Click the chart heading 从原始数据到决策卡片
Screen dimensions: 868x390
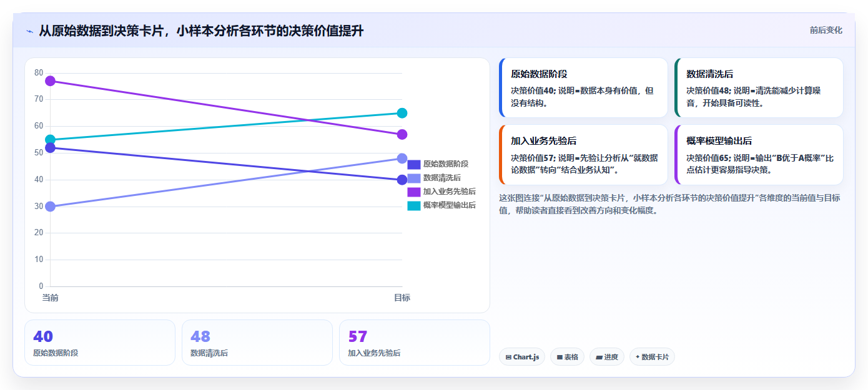(201, 31)
